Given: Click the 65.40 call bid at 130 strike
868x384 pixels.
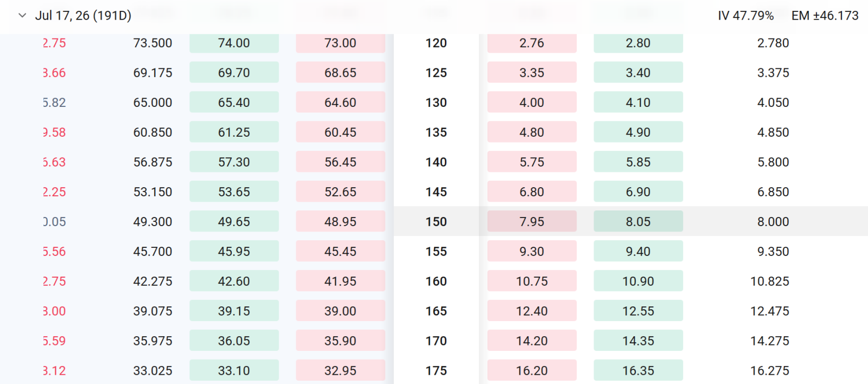Looking at the screenshot, I should [234, 102].
